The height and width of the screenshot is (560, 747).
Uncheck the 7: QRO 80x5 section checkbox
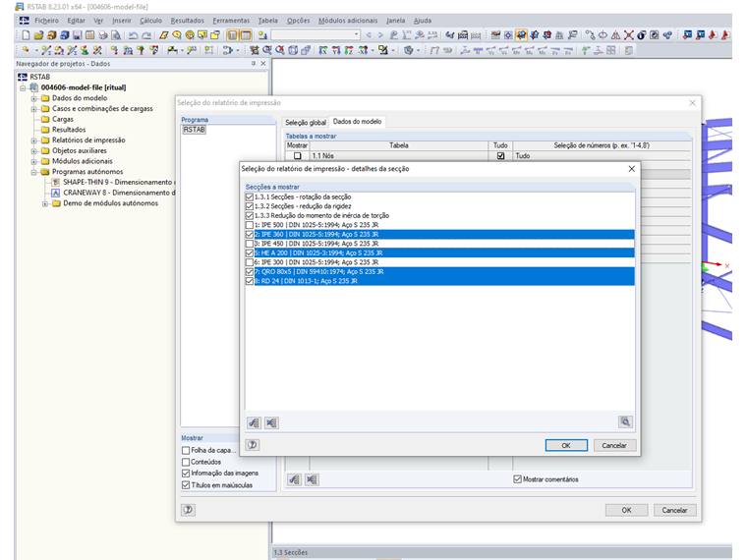point(249,271)
